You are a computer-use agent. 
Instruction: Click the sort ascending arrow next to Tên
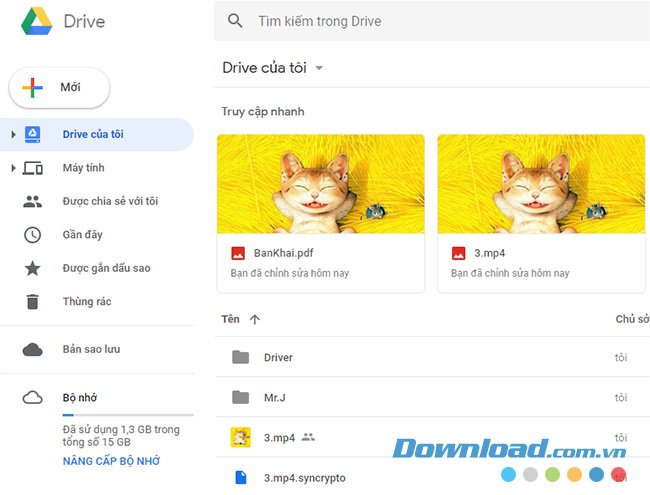(x=255, y=319)
